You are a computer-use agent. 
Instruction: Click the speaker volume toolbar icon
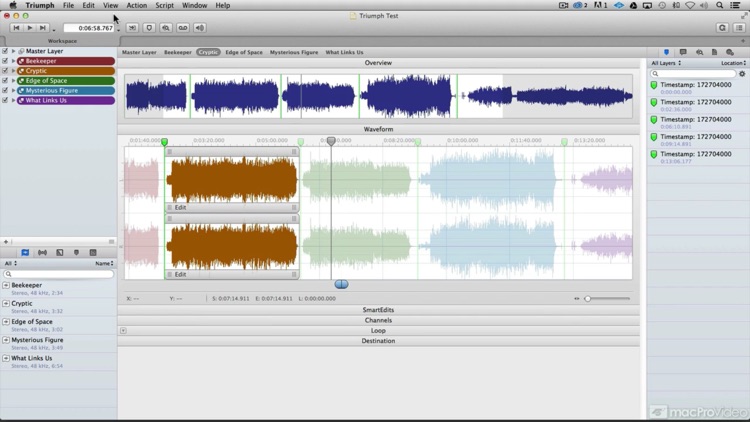point(200,28)
